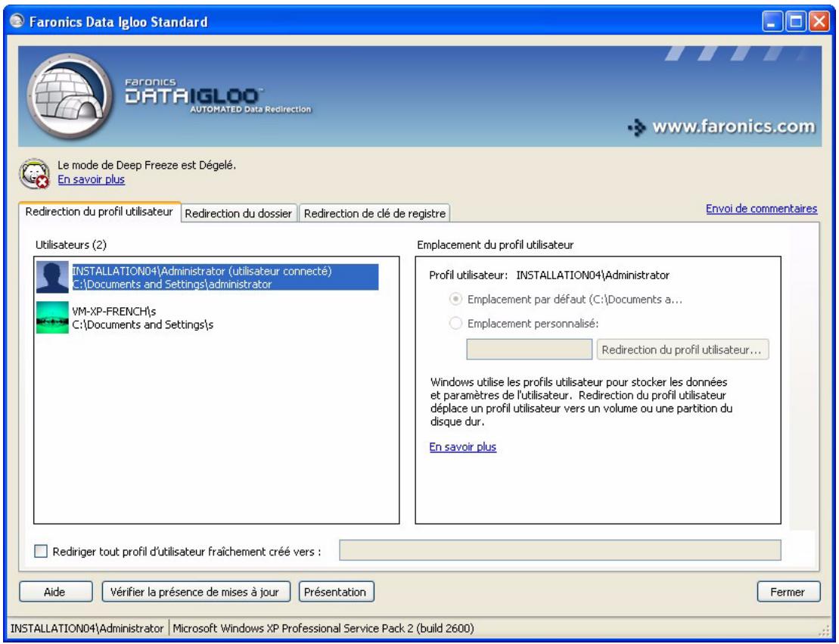Click the title bar igloo app icon

tap(17, 21)
